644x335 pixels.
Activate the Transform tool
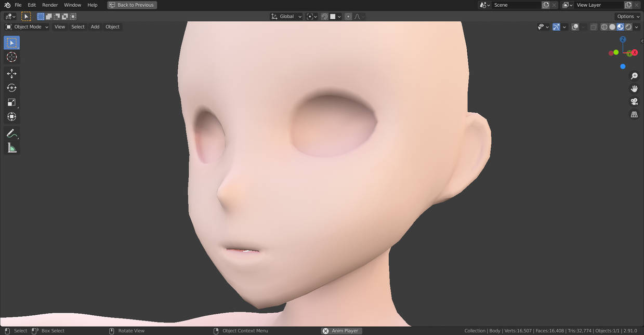click(x=11, y=116)
